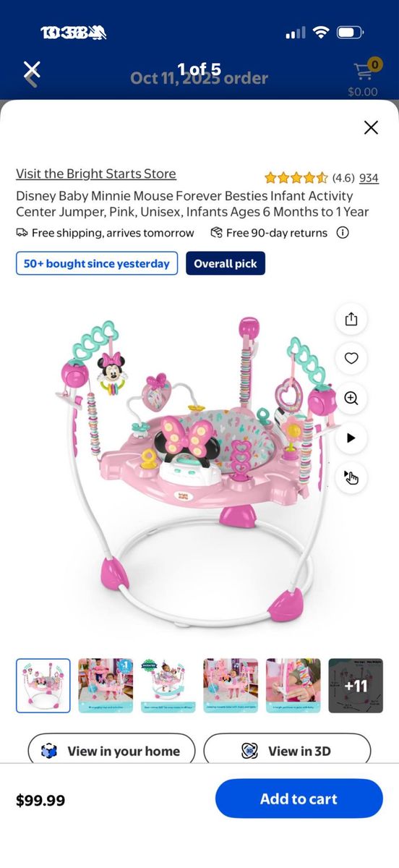This screenshot has height=868, width=399.
Task: Open free 90-day returns info icon
Action: pos(343,233)
